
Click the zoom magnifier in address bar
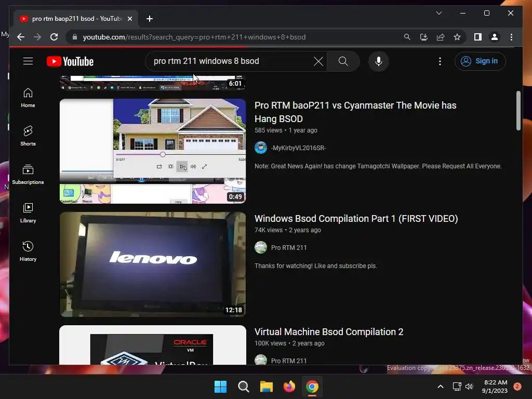click(x=407, y=37)
